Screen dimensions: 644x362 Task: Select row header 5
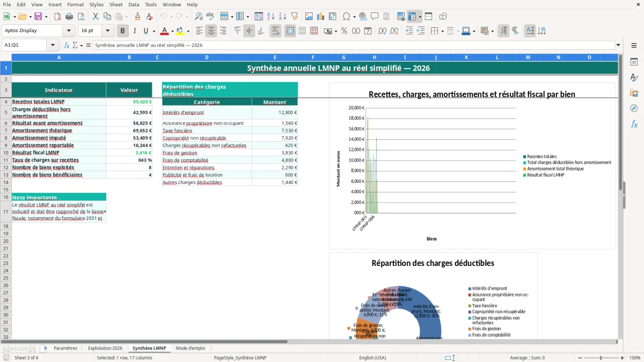coord(5,113)
